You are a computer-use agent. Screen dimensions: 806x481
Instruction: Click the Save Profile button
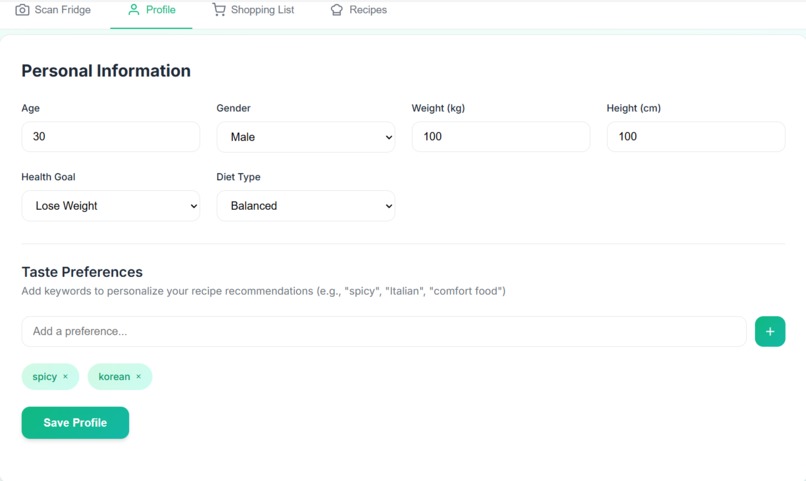[75, 423]
